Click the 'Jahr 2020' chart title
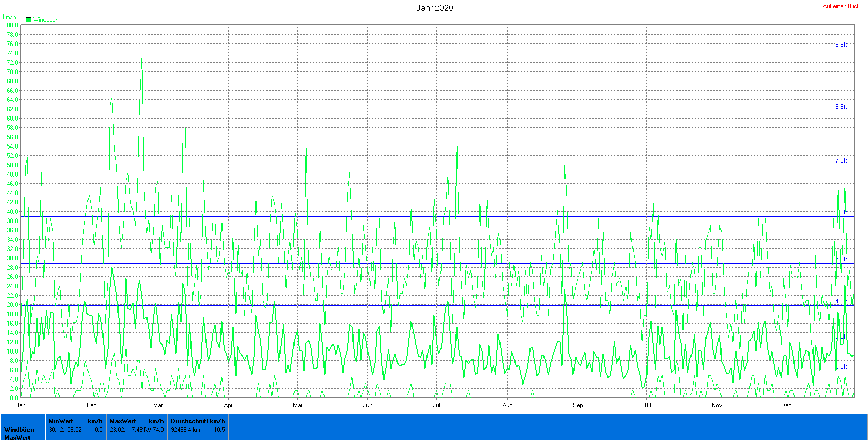This screenshot has height=440, width=868. point(434,8)
